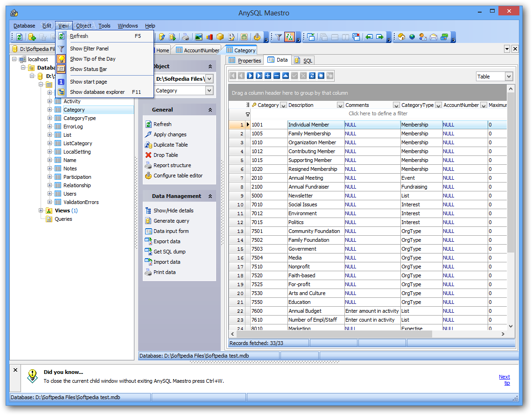Toggle Show Tip of the Day

click(105, 59)
